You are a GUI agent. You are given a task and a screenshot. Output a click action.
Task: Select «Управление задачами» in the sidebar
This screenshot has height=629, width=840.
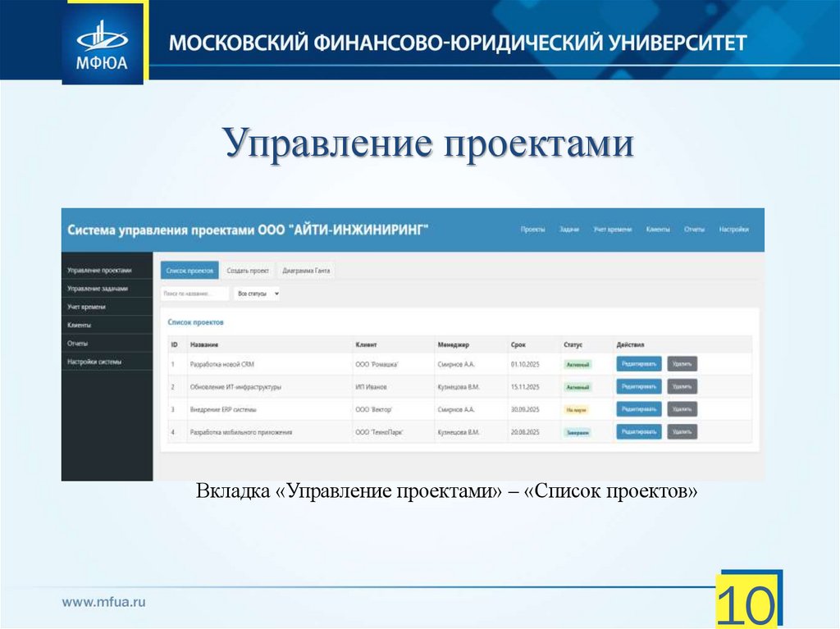point(101,287)
